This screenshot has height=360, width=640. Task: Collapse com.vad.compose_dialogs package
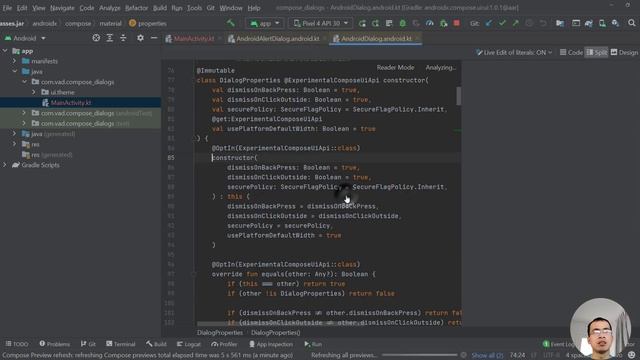pos(24,82)
